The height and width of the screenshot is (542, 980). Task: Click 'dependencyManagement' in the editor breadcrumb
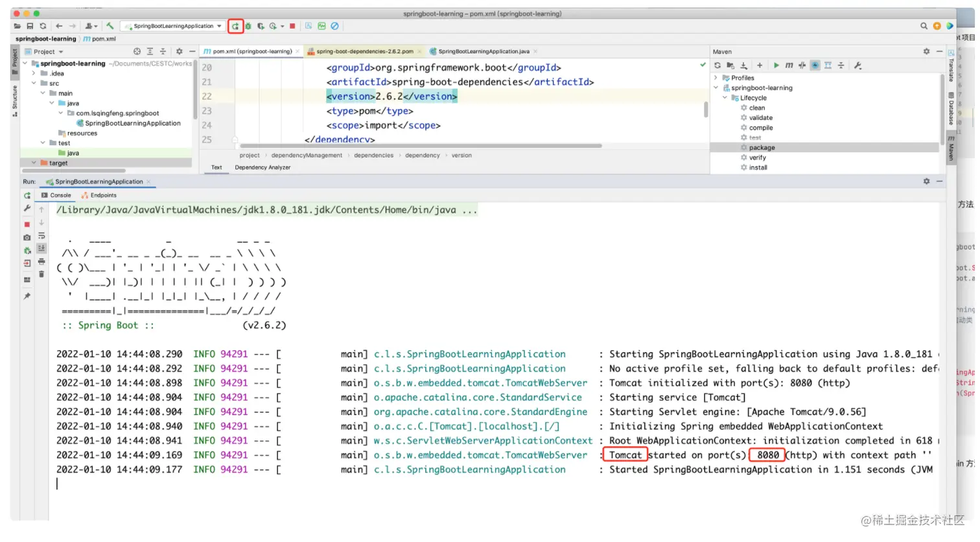coord(307,156)
